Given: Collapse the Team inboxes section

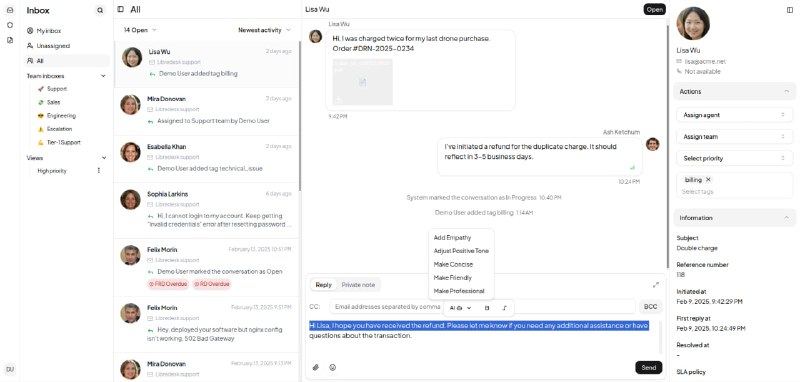Looking at the screenshot, I should [x=103, y=76].
